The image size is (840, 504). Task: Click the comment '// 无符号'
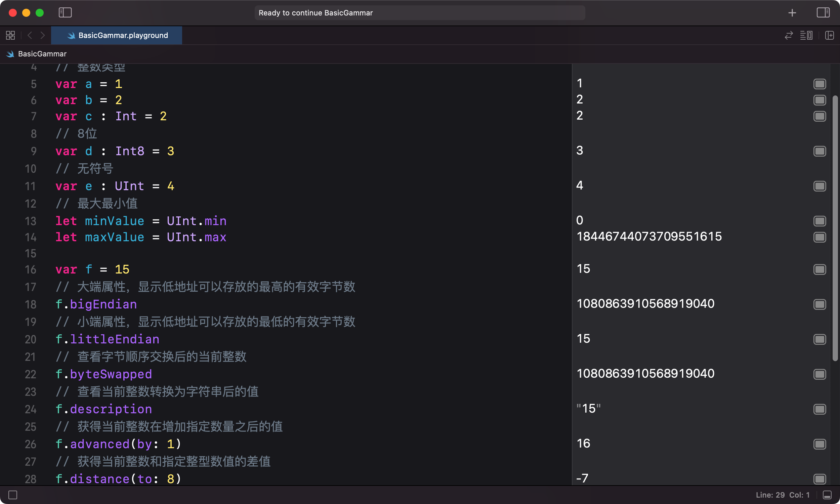pos(84,169)
